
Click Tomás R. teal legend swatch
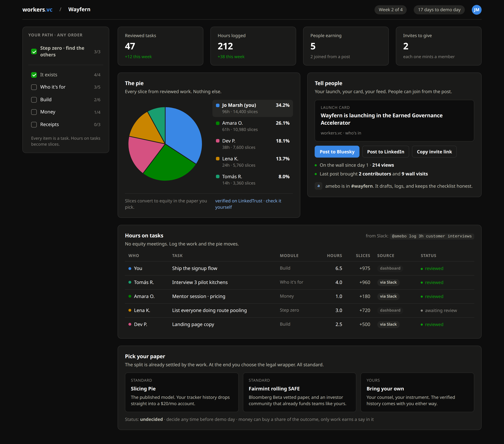(x=218, y=177)
